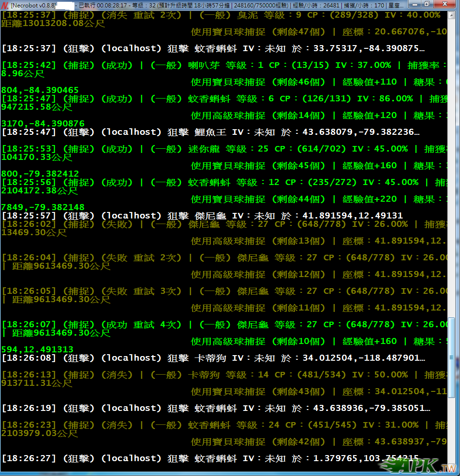Image resolution: width=460 pixels, height=476 pixels.
Task: Click the text 使用寶貝球捕捉 (剩餘43個)
Action: click(x=258, y=391)
